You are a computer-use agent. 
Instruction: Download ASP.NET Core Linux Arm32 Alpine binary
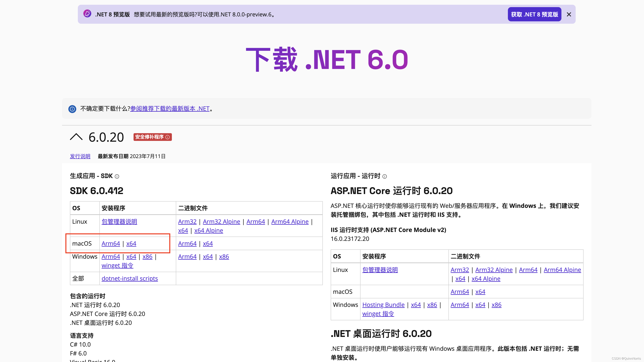coord(494,270)
